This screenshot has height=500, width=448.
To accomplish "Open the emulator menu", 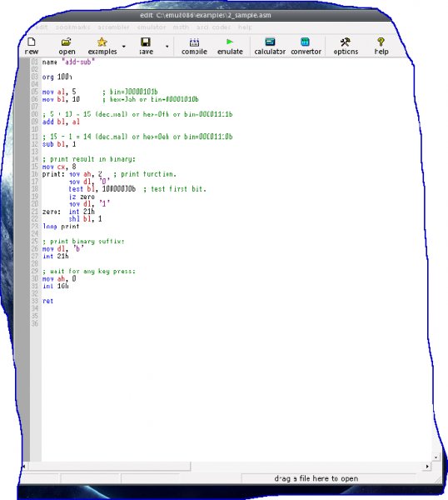I will (152, 27).
